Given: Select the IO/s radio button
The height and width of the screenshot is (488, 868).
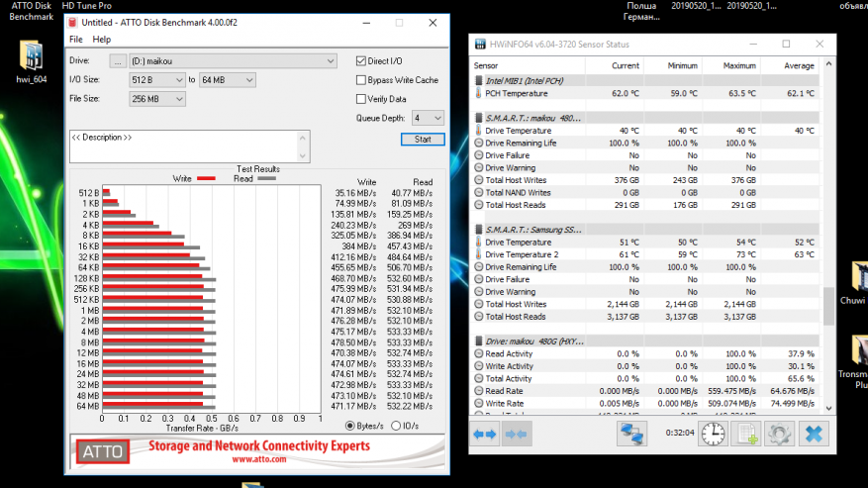Looking at the screenshot, I should click(x=396, y=426).
